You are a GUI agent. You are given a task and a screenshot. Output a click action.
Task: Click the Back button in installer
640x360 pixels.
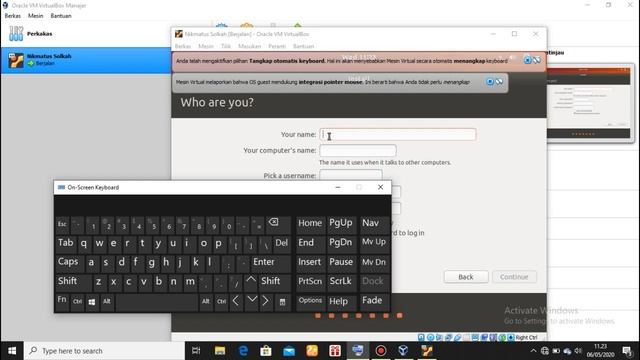pyautogui.click(x=466, y=277)
